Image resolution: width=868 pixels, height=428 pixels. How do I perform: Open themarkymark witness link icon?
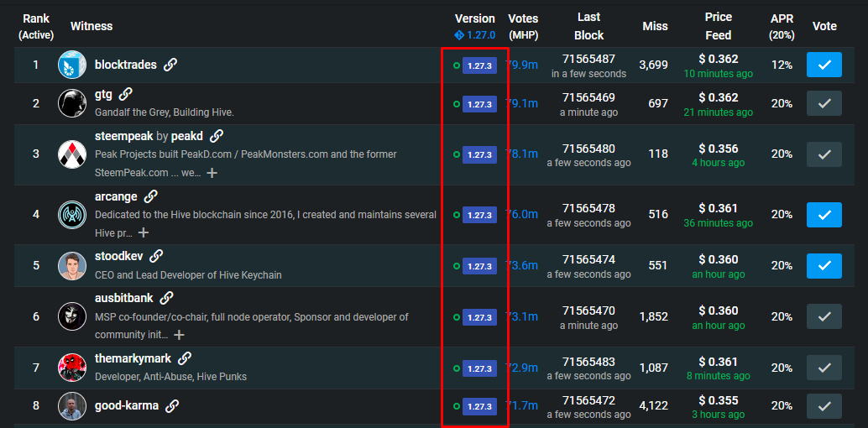click(x=185, y=358)
